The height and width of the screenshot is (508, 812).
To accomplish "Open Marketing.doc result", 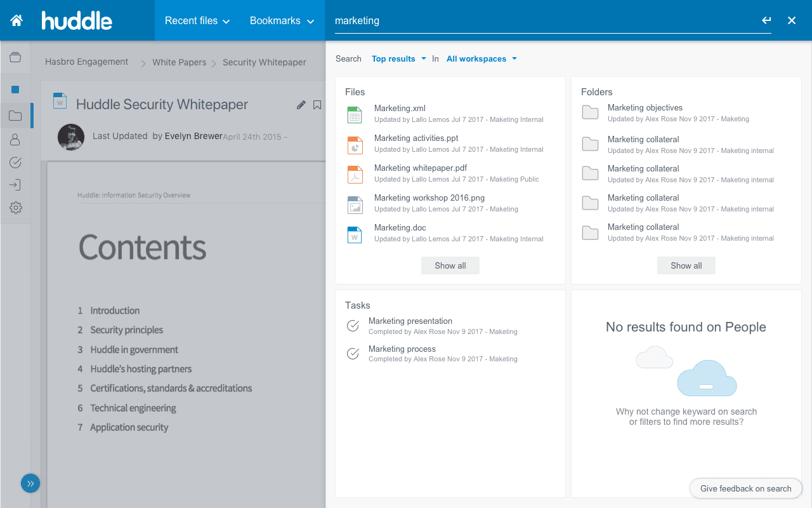I will (x=400, y=227).
